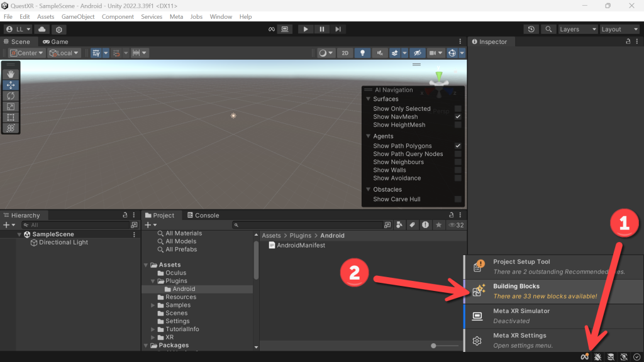Click the Hierarchy search field
Viewport: 644px width, 362px height.
point(76,225)
